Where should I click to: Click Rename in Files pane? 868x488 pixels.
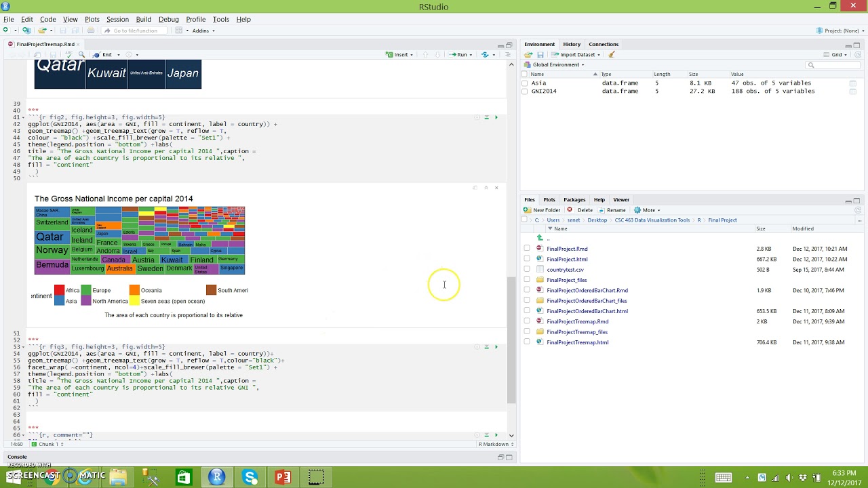tap(612, 210)
